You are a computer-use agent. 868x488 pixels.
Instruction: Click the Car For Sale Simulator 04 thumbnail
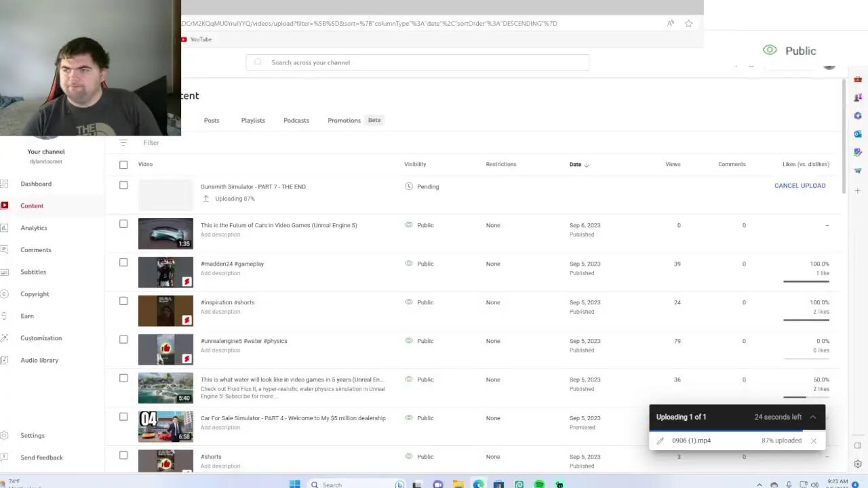(x=165, y=427)
